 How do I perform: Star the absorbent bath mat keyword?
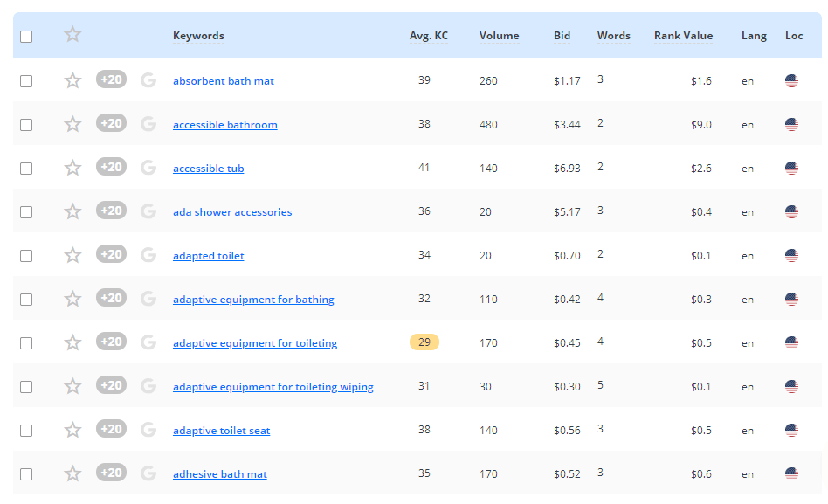[x=72, y=81]
